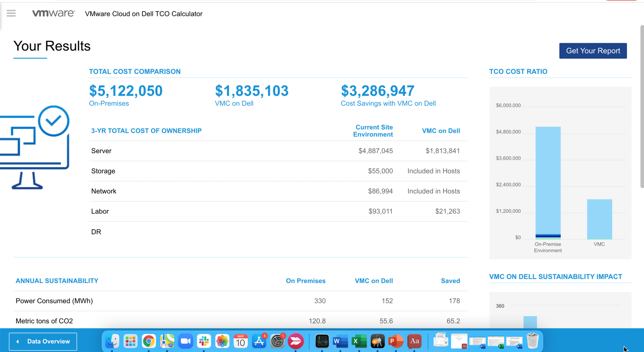Click Included in Hosts in Network row
644x352 pixels.
434,191
